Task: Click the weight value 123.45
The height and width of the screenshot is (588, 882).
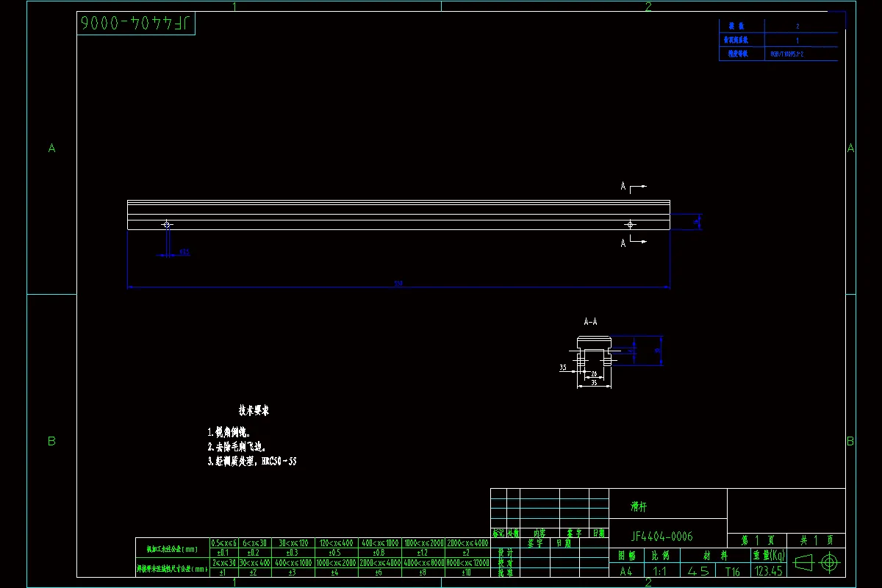Action: pos(768,570)
